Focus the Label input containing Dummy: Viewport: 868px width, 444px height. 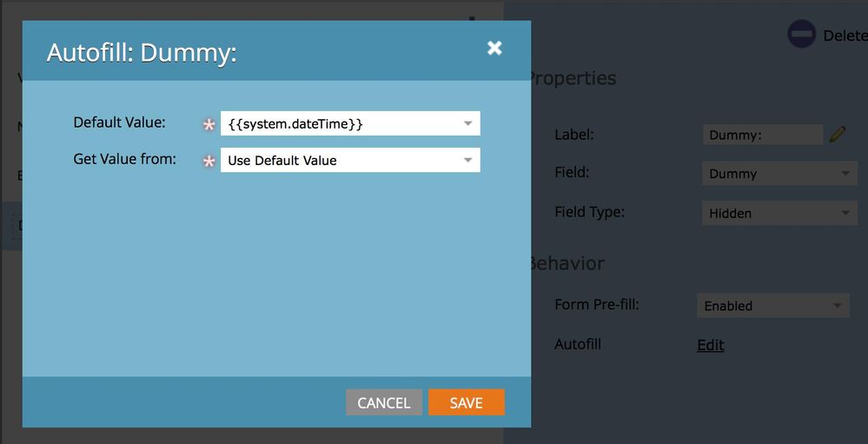761,135
